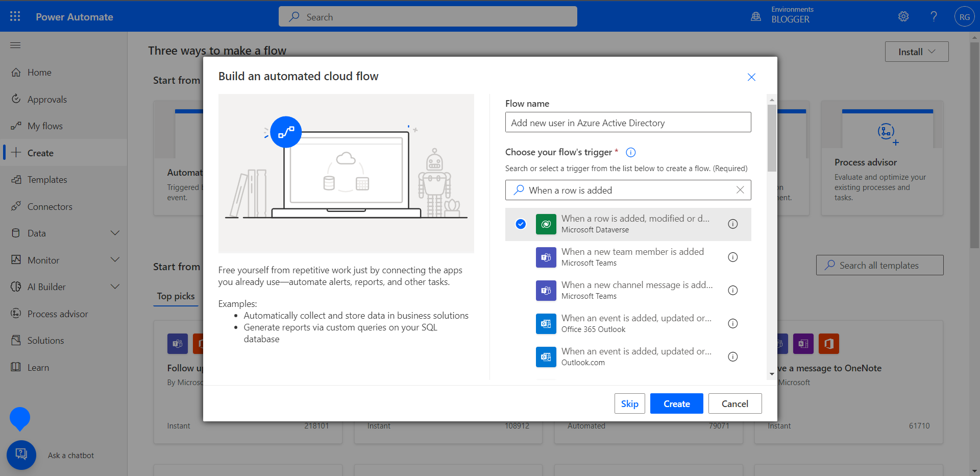The width and height of the screenshot is (980, 476).
Task: Click the Microsoft Dataverse connector icon
Action: click(546, 224)
